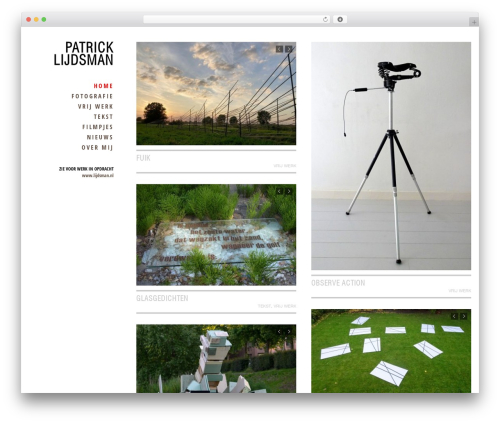Go to previous Glasgedichten slide
The width and height of the screenshot is (500, 423).
point(279,191)
